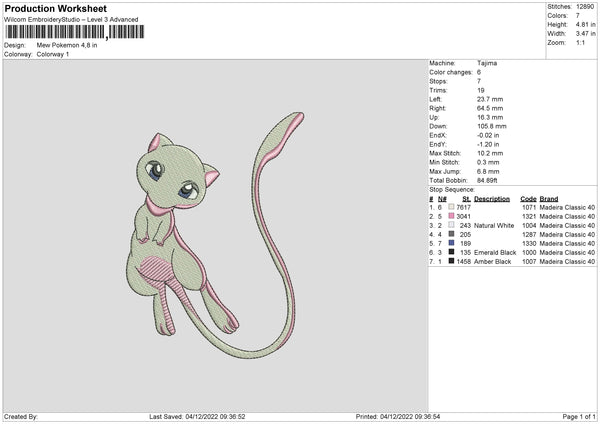This screenshot has width=600, height=424.
Task: Click the Wilcom EmbroideryStudio Level 3 Advanced text
Action: [x=71, y=20]
